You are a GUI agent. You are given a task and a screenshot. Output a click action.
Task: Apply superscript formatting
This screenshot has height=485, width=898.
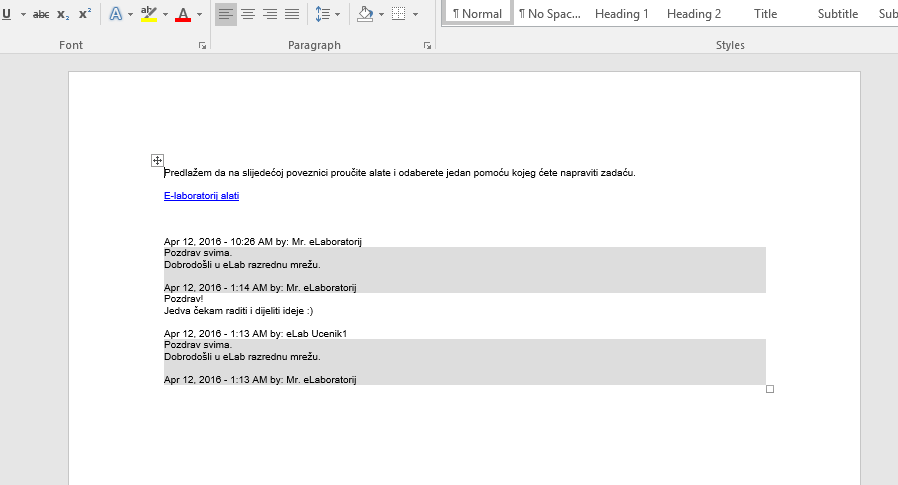click(85, 14)
